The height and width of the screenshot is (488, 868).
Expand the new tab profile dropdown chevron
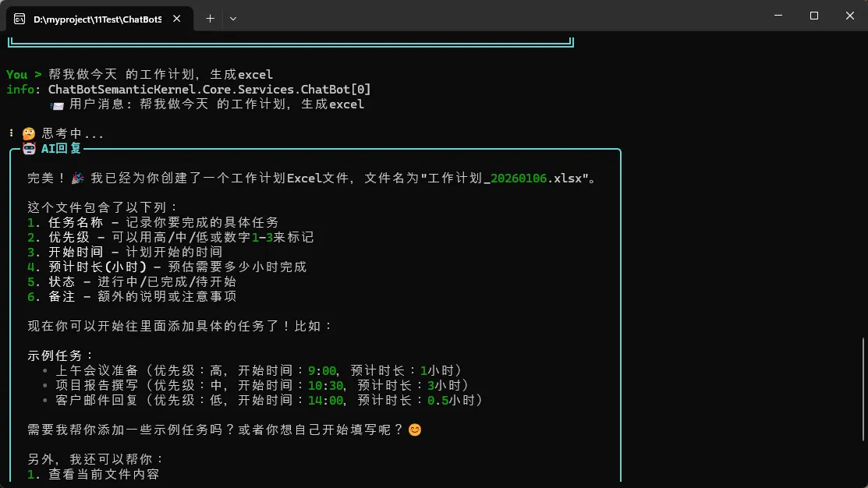[233, 18]
